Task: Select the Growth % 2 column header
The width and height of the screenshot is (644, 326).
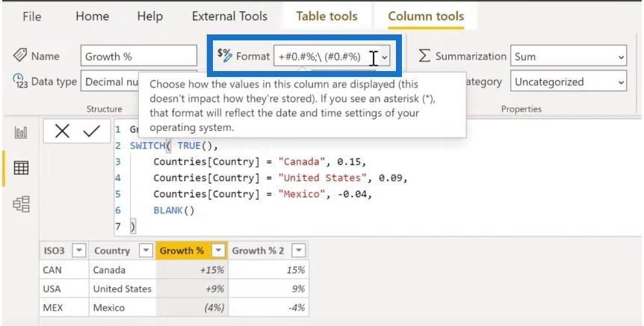Action: point(258,250)
